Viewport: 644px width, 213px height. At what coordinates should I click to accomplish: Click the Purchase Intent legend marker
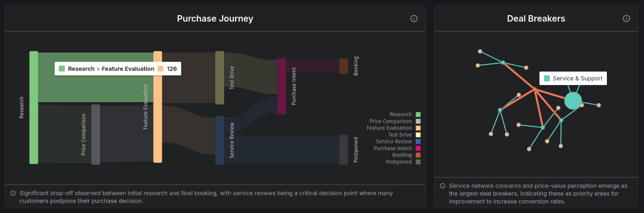coord(418,148)
